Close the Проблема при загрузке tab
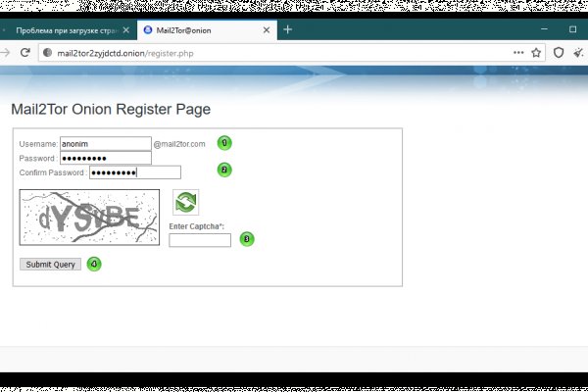Image resolution: width=588 pixels, height=392 pixels. pyautogui.click(x=124, y=30)
